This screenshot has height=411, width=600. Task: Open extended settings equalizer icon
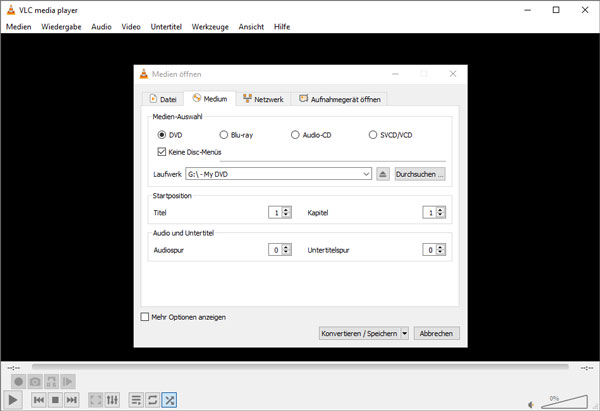coord(112,400)
